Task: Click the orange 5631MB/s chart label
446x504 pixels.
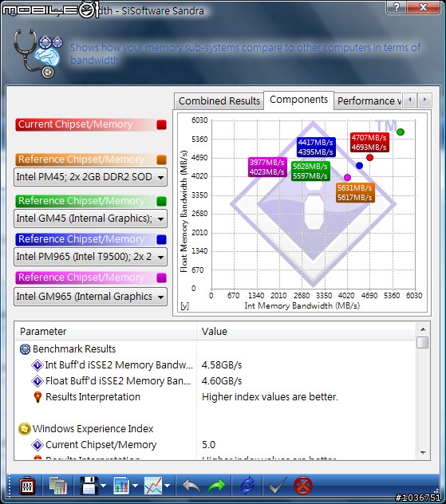Action: pos(355,192)
